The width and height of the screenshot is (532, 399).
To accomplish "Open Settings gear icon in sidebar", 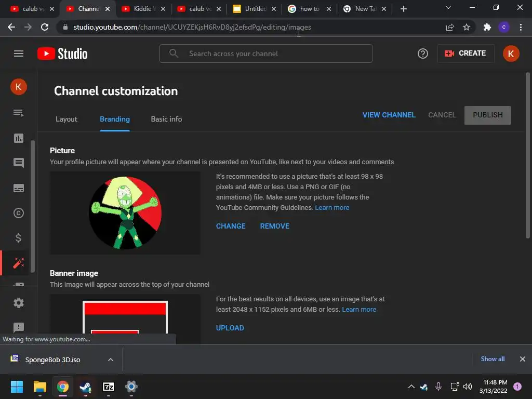I will (x=19, y=303).
